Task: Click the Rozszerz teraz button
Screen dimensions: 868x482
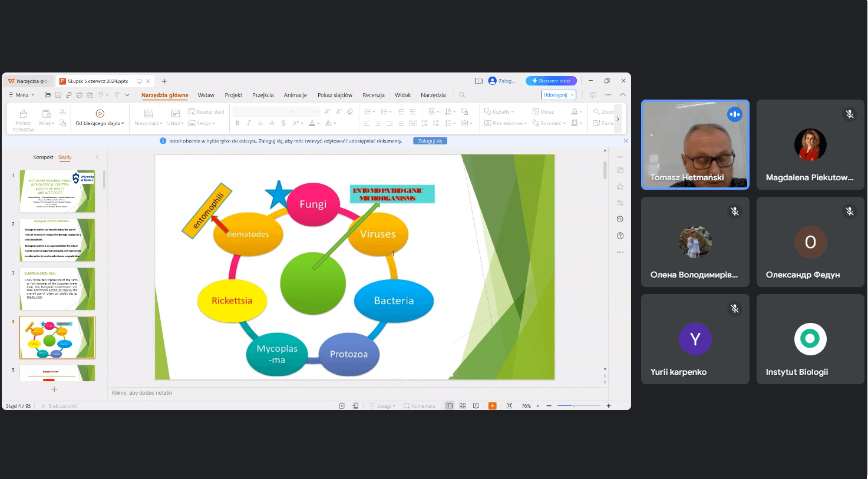Action: (x=551, y=81)
